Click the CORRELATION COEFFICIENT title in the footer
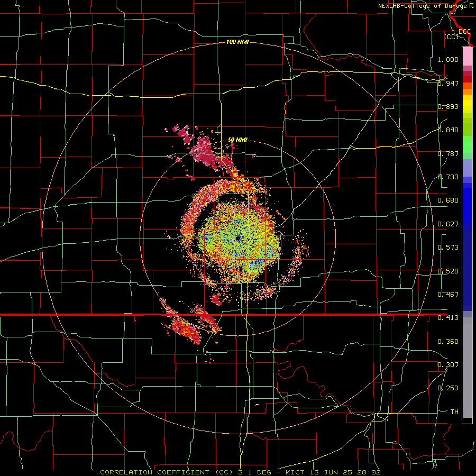Viewport: 476px width, 476px height. click(x=154, y=472)
